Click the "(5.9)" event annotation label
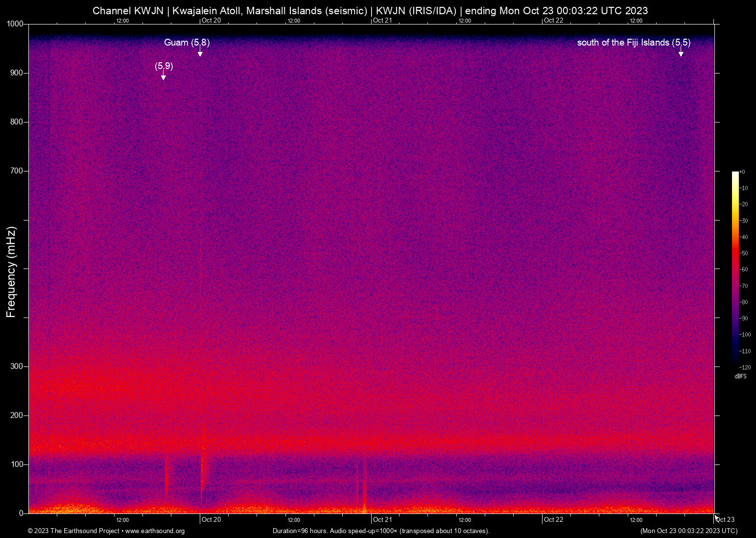 [x=164, y=66]
